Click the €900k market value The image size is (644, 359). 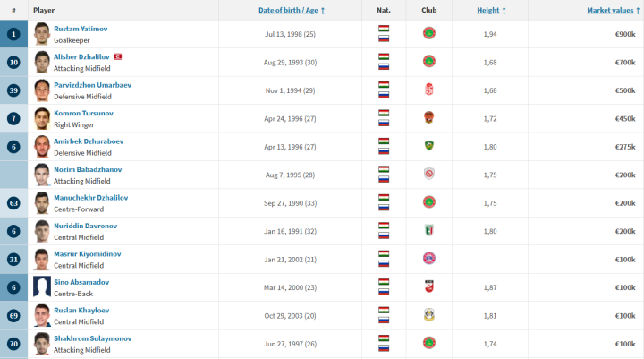point(623,33)
